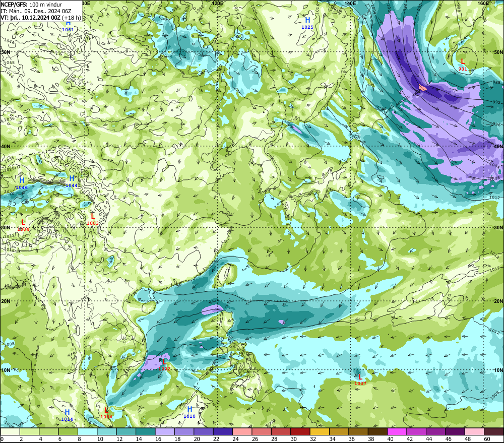Image resolution: width=504 pixels, height=443 pixels.
Task: Pick the lavender 16–18 legend swatch
Action: (x=165, y=432)
